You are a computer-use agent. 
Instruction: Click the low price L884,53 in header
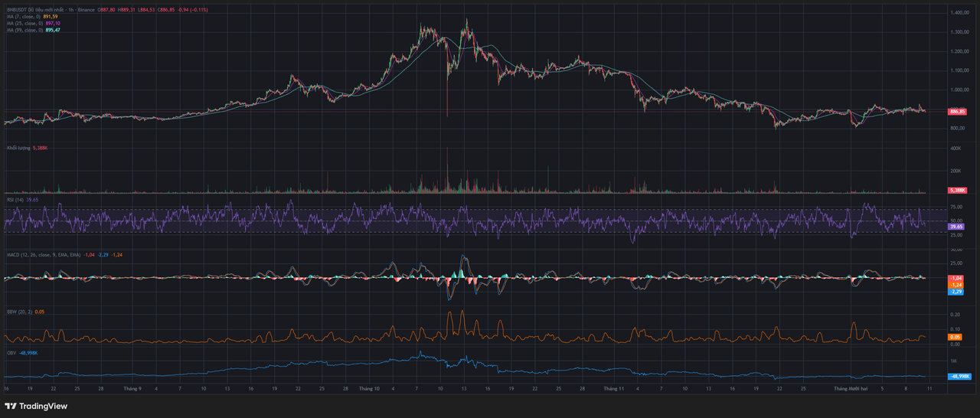(x=145, y=10)
